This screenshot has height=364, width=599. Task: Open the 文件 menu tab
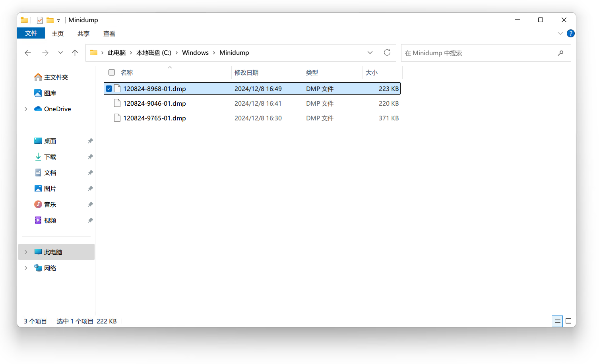[31, 33]
